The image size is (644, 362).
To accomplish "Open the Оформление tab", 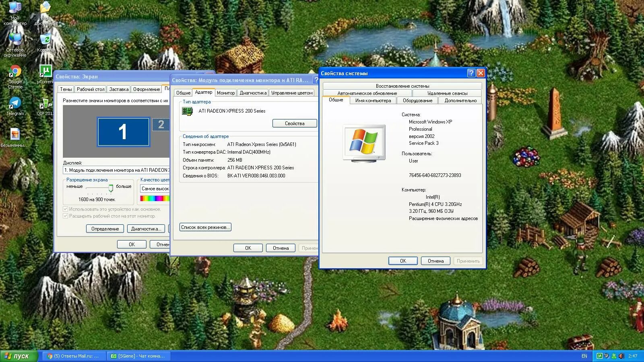I will pos(147,89).
